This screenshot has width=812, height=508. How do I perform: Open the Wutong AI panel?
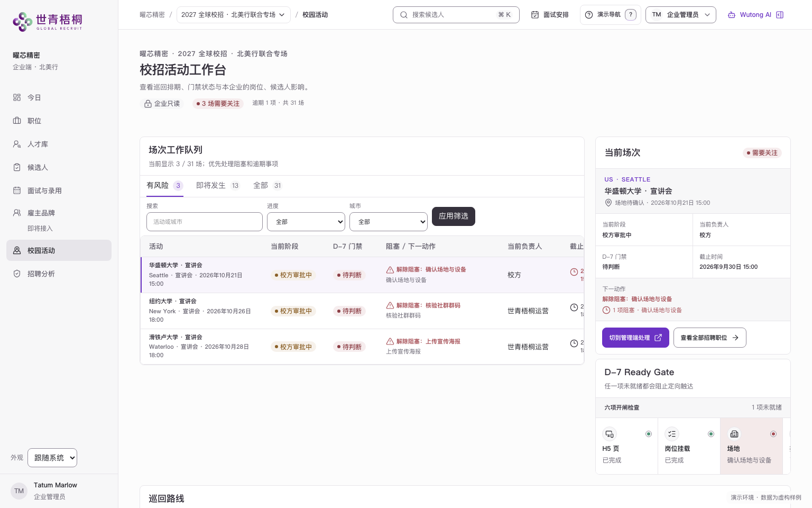[755, 15]
